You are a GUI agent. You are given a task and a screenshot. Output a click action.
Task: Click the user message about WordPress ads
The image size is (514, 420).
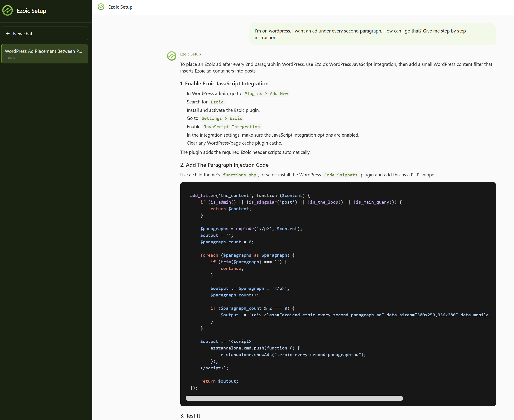(x=373, y=34)
